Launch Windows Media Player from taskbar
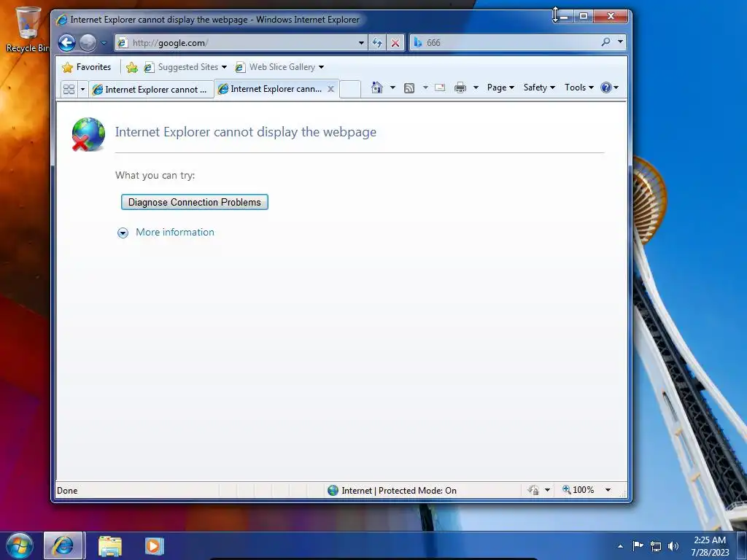Image resolution: width=747 pixels, height=560 pixels. [154, 546]
